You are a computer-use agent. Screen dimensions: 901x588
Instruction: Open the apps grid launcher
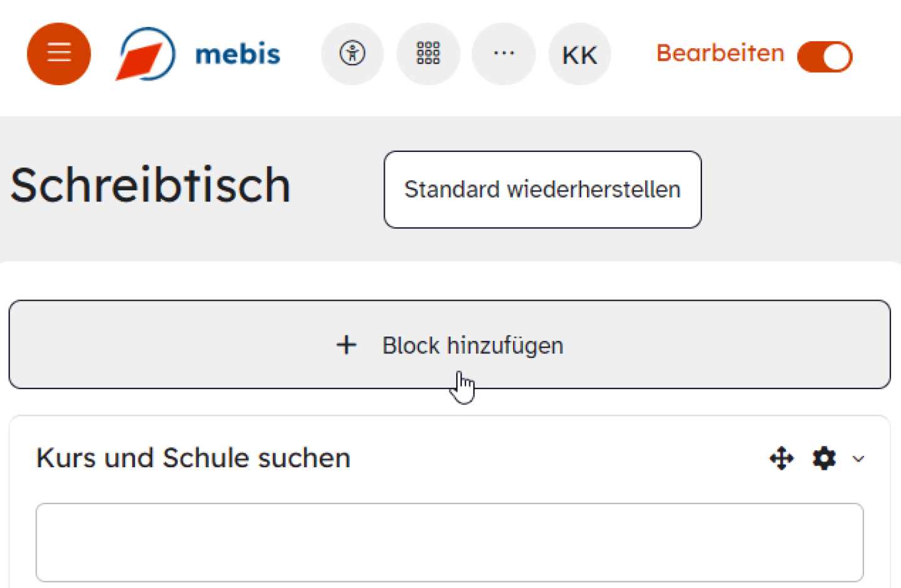[x=428, y=54]
